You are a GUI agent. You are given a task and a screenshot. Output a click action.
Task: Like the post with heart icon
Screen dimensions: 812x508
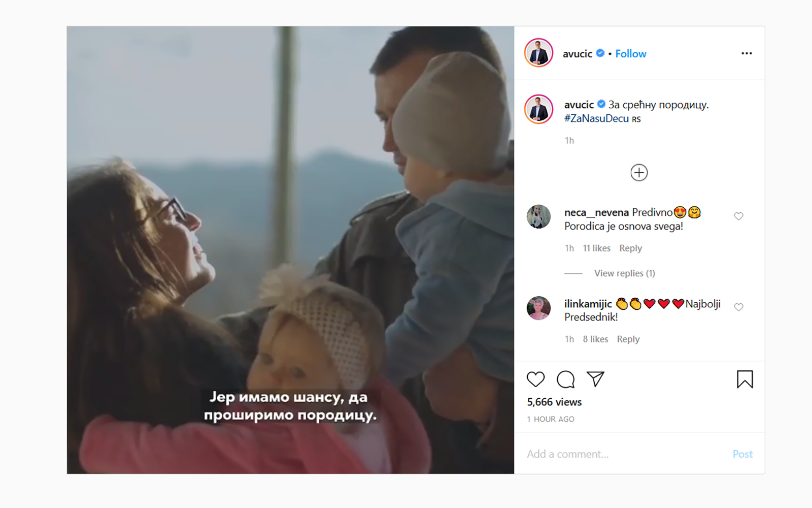[x=535, y=379]
